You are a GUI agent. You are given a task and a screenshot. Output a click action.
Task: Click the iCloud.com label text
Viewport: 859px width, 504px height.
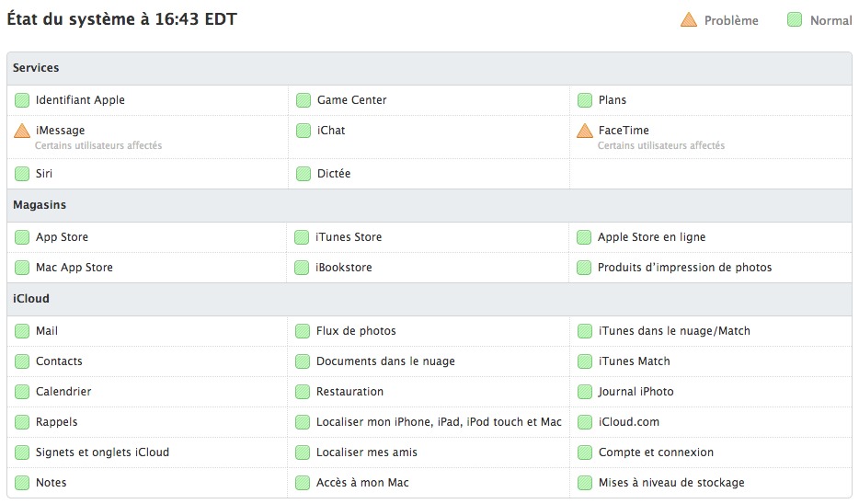coord(629,422)
